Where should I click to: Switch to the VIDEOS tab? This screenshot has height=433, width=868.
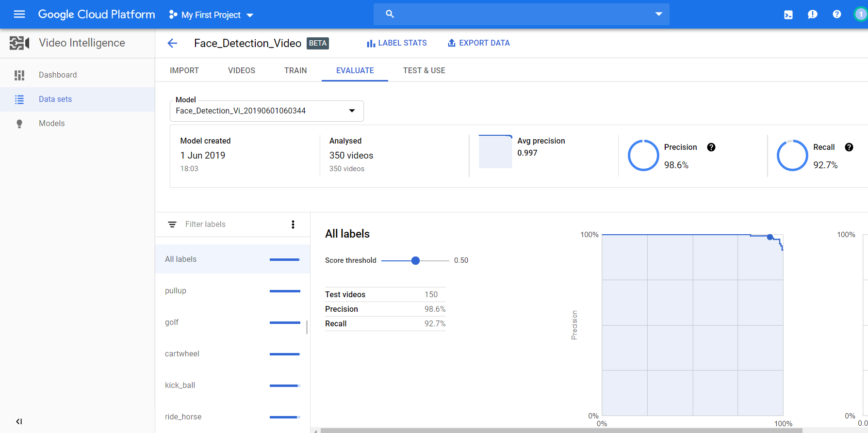pyautogui.click(x=242, y=70)
